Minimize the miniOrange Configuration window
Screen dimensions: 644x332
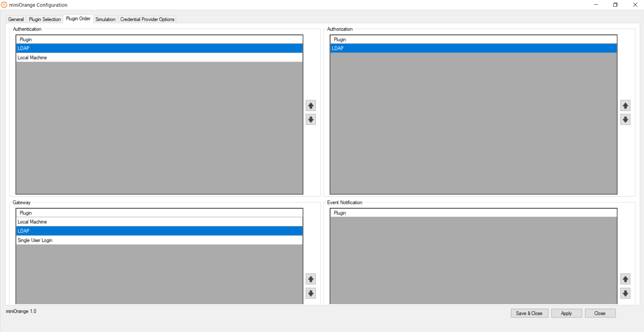click(596, 5)
